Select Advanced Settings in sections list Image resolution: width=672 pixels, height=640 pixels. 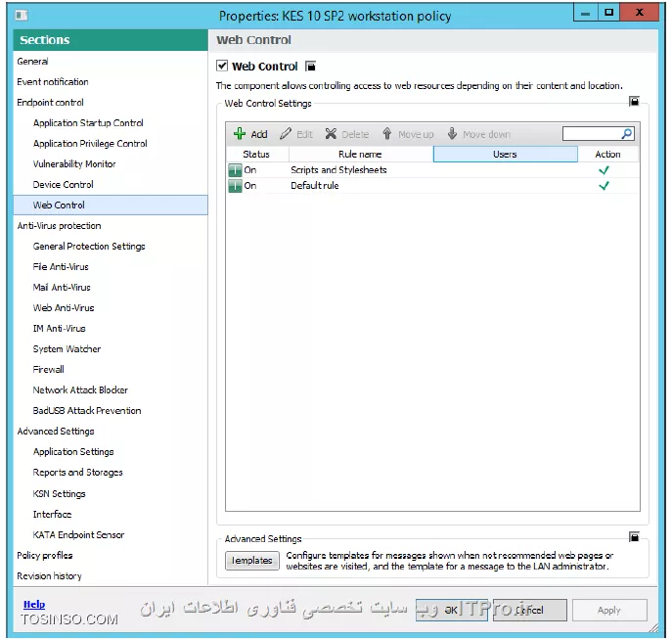[56, 432]
